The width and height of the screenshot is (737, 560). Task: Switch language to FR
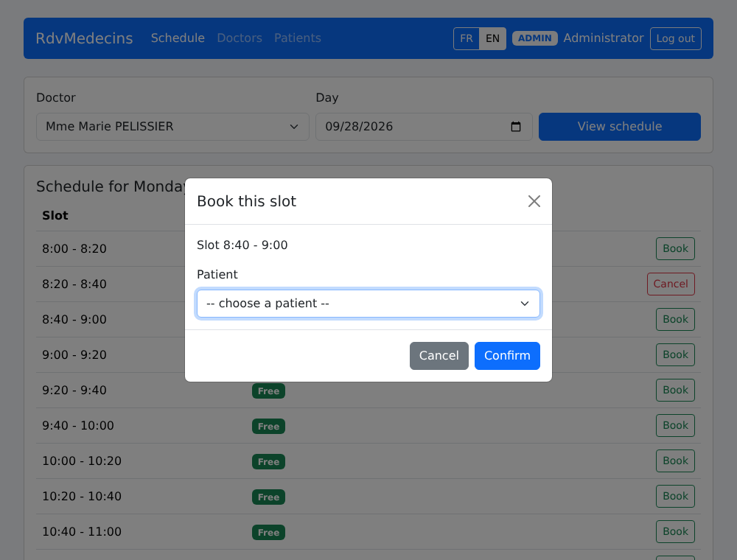tap(467, 38)
